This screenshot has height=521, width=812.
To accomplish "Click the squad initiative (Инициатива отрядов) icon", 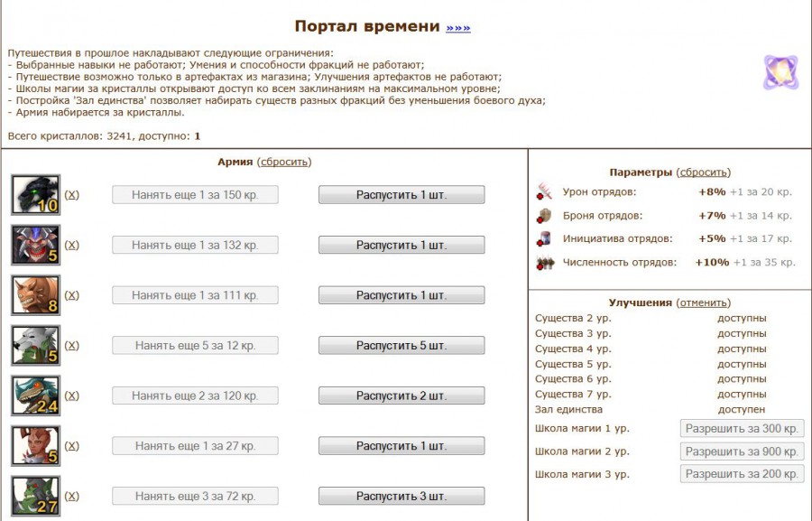I will (x=544, y=238).
